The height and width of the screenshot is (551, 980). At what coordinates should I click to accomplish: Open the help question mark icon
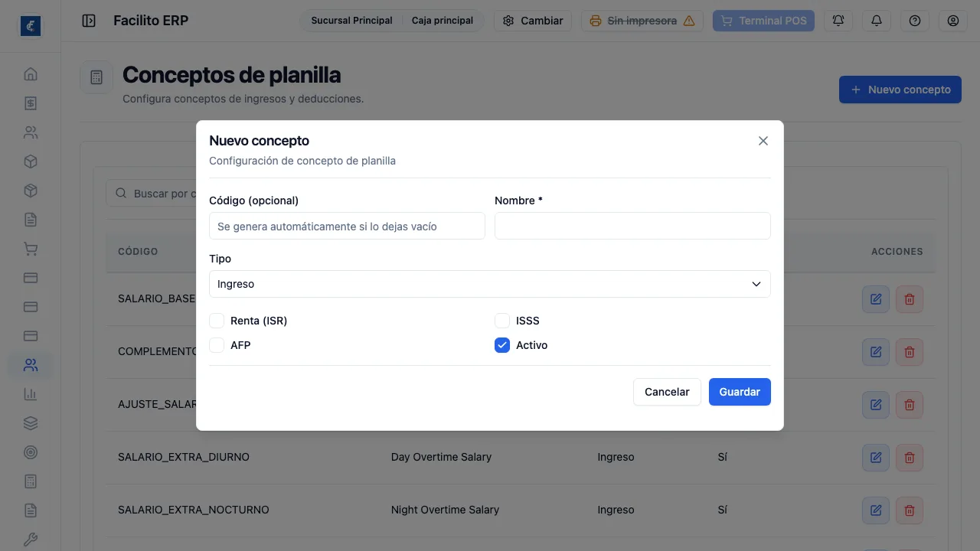[915, 21]
